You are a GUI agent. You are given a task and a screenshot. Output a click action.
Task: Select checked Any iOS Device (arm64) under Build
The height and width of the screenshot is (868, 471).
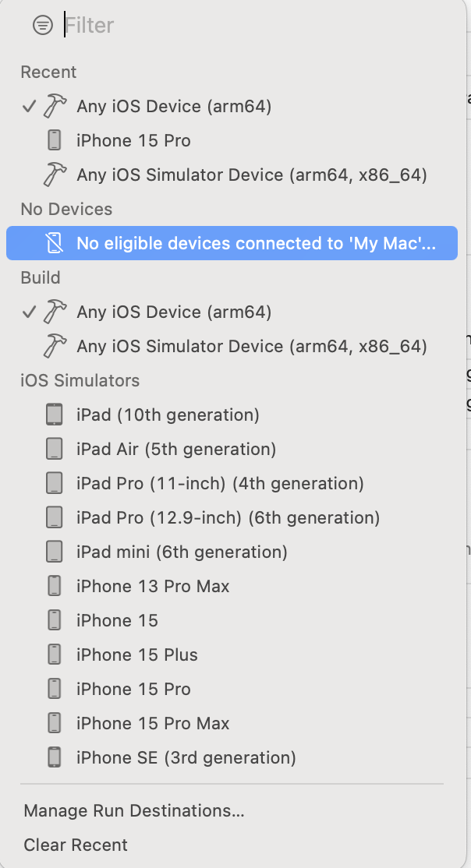coord(174,312)
